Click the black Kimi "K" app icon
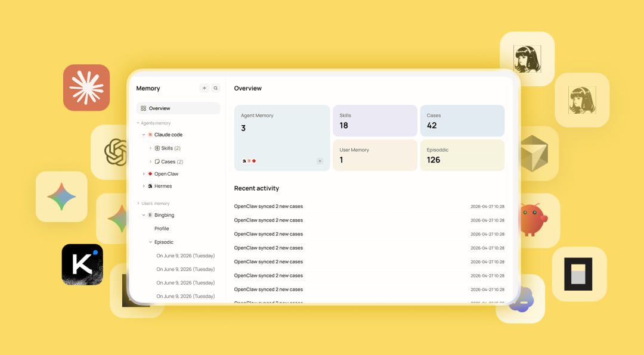 pos(82,264)
